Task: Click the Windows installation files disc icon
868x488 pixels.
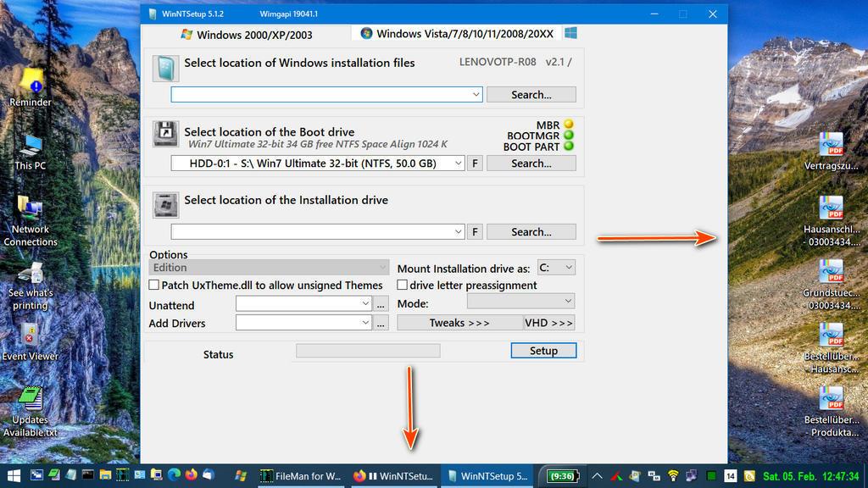Action: coord(166,68)
